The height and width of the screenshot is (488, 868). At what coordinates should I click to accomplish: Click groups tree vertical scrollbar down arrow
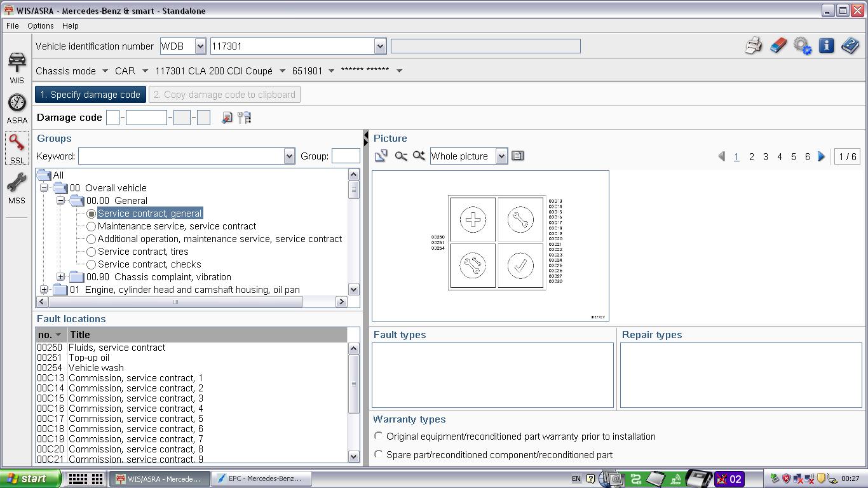pyautogui.click(x=354, y=290)
